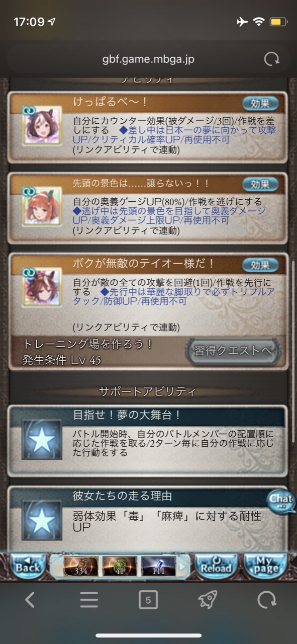The height and width of the screenshot is (644, 297).
Task: Open My page
Action: [x=266, y=566]
